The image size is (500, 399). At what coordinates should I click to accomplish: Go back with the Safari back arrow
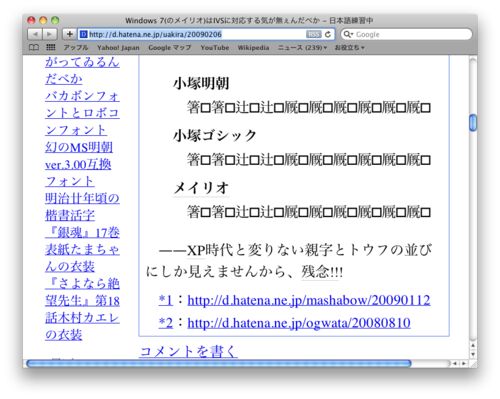[35, 34]
